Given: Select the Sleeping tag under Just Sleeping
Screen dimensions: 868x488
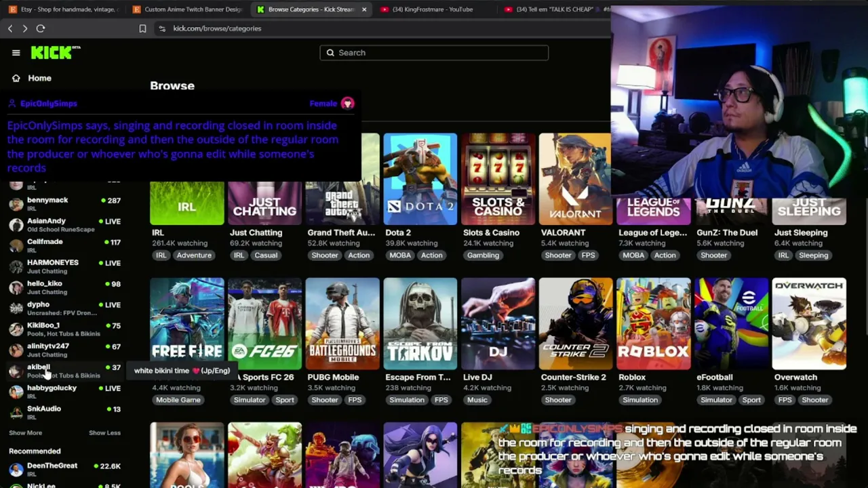Looking at the screenshot, I should (x=813, y=256).
